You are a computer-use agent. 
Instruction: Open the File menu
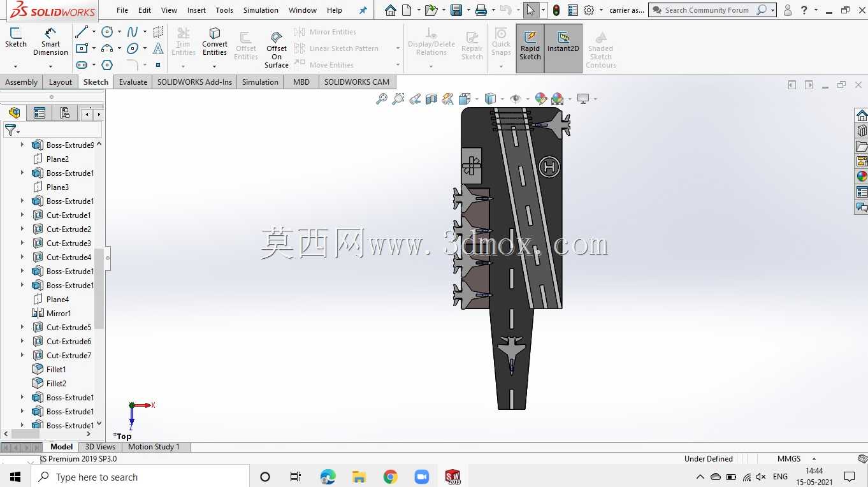tap(122, 10)
